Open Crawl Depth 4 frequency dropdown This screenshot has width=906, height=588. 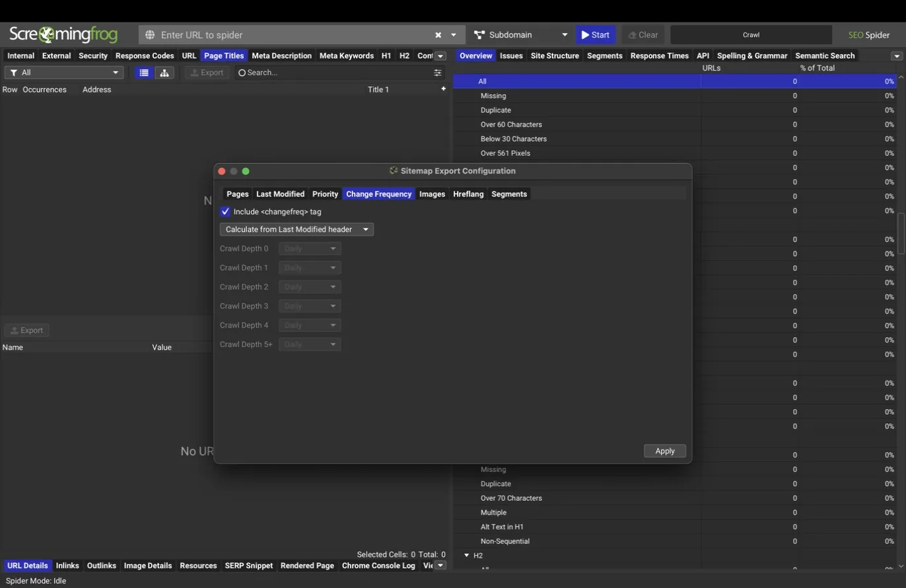(x=310, y=325)
